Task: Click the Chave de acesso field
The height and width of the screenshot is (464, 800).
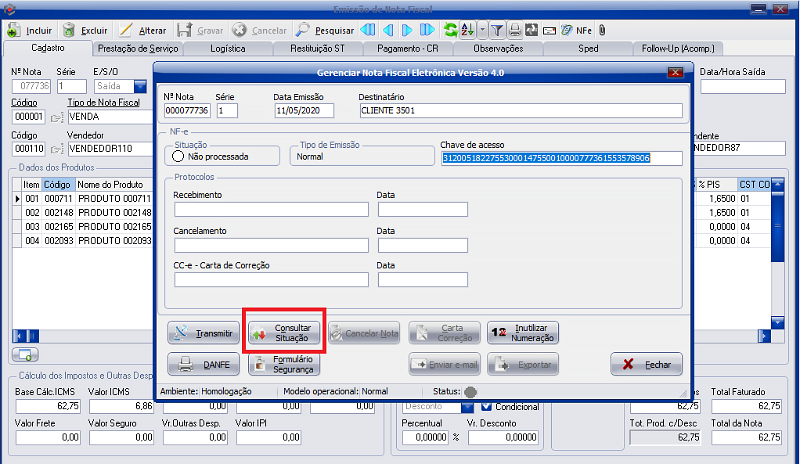Action: pos(560,157)
